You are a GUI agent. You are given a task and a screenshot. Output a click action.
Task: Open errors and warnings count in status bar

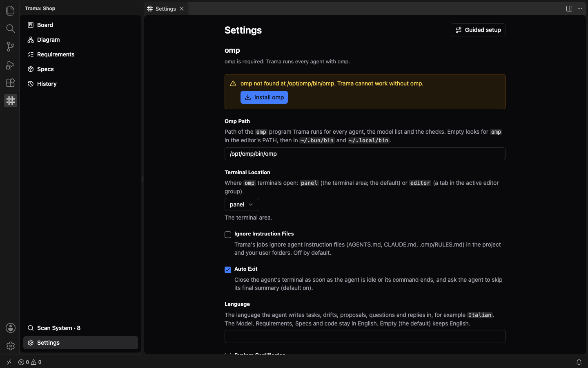pyautogui.click(x=30, y=362)
